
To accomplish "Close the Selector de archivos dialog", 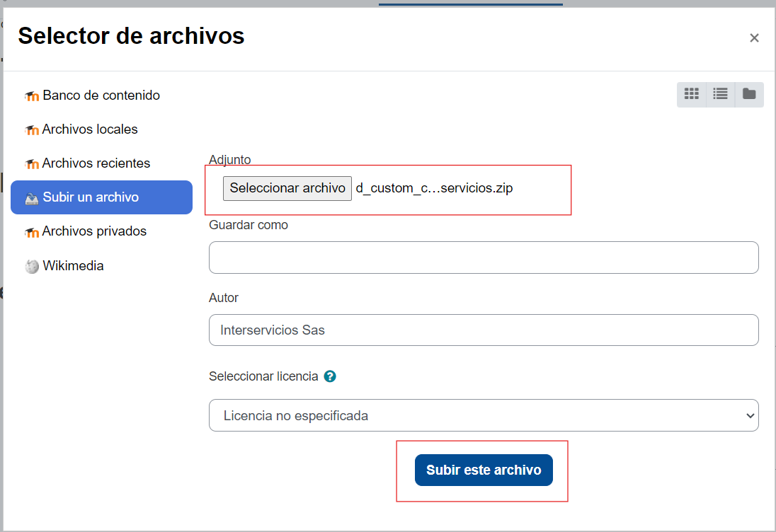I will click(754, 38).
